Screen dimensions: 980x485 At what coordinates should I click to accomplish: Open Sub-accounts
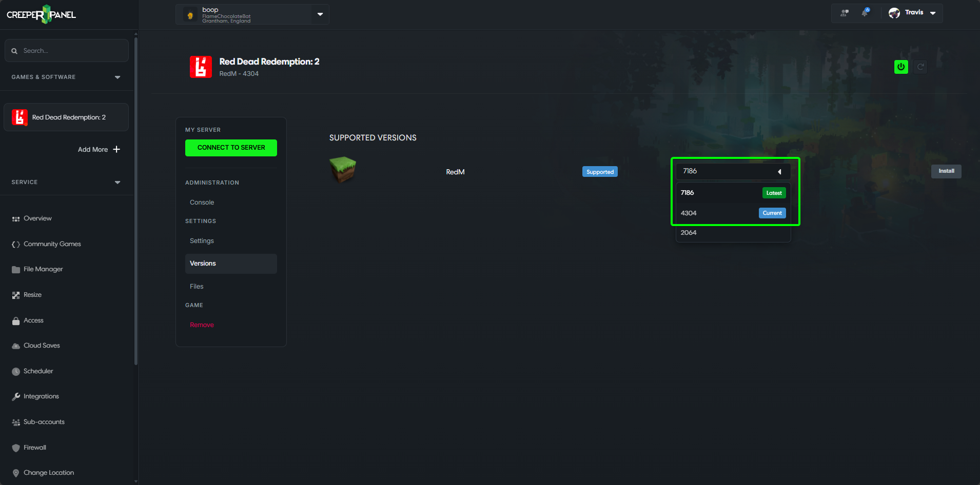(x=44, y=422)
